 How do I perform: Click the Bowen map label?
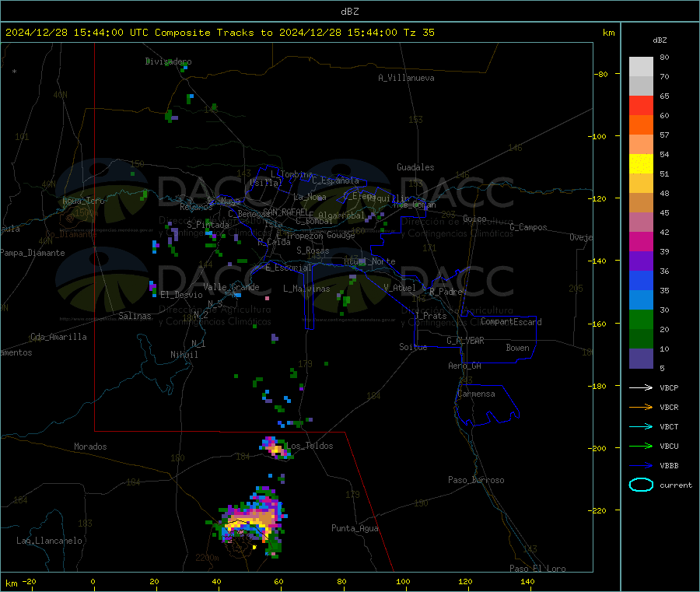(517, 348)
